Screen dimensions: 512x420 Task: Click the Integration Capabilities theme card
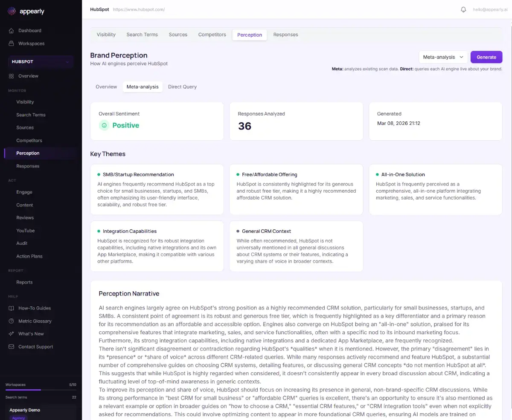tap(157, 246)
